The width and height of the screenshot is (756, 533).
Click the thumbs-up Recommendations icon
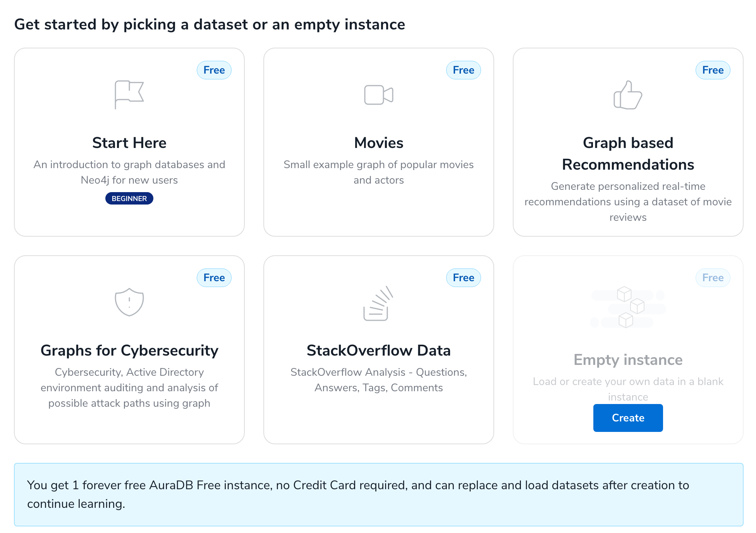pyautogui.click(x=628, y=95)
